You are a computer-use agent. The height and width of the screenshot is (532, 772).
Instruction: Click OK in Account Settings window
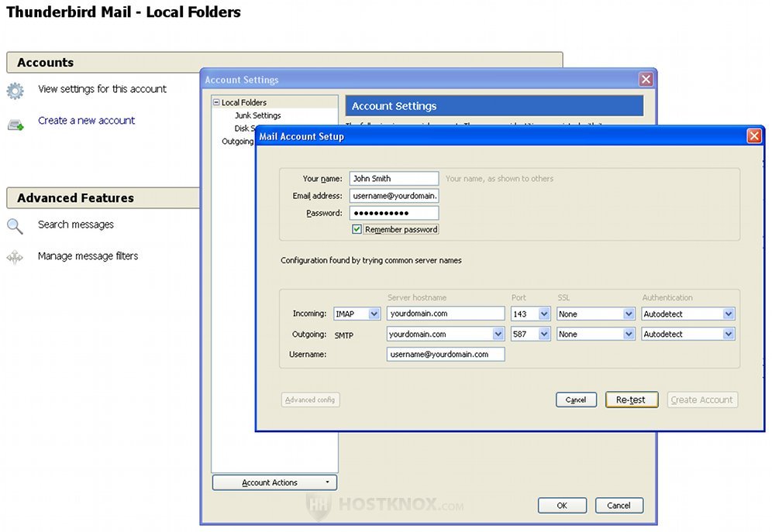(x=562, y=506)
